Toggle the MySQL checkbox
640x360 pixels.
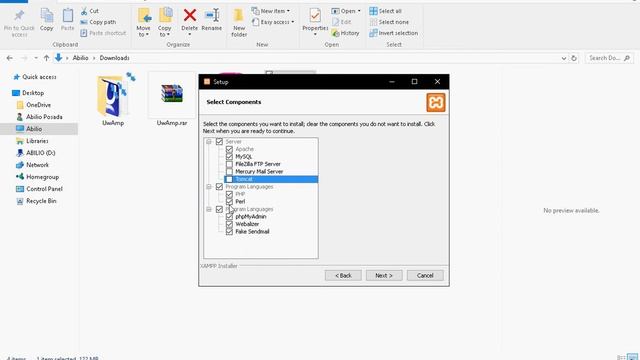tap(229, 156)
